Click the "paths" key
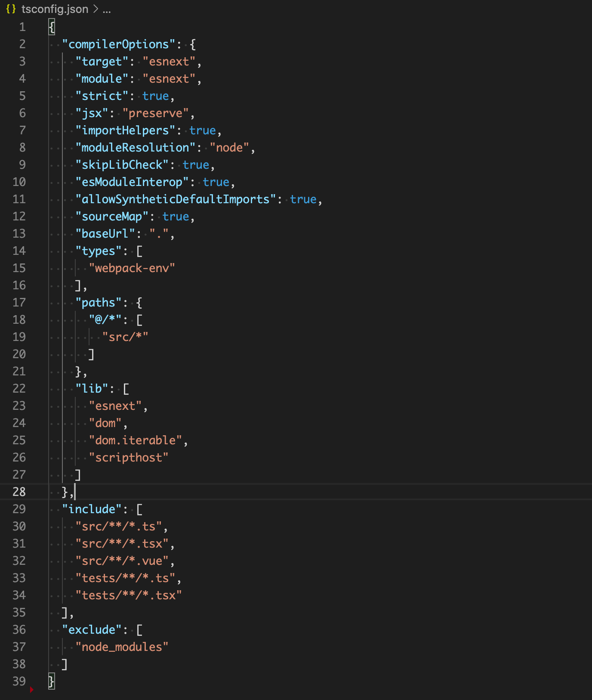The image size is (592, 700). click(x=99, y=303)
